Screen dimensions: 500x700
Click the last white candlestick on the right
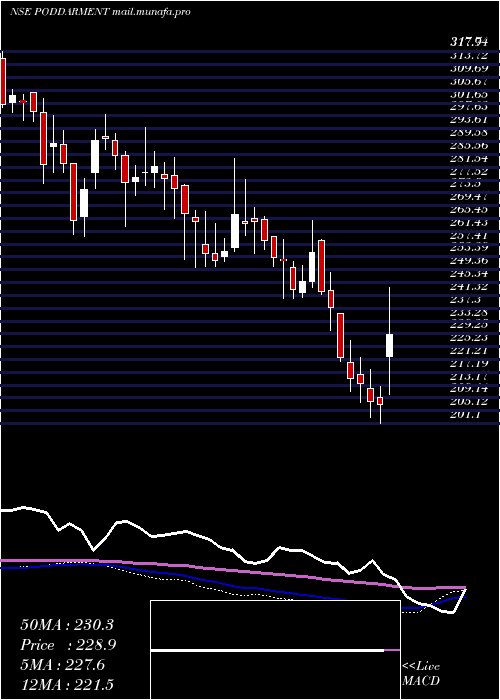[389, 345]
